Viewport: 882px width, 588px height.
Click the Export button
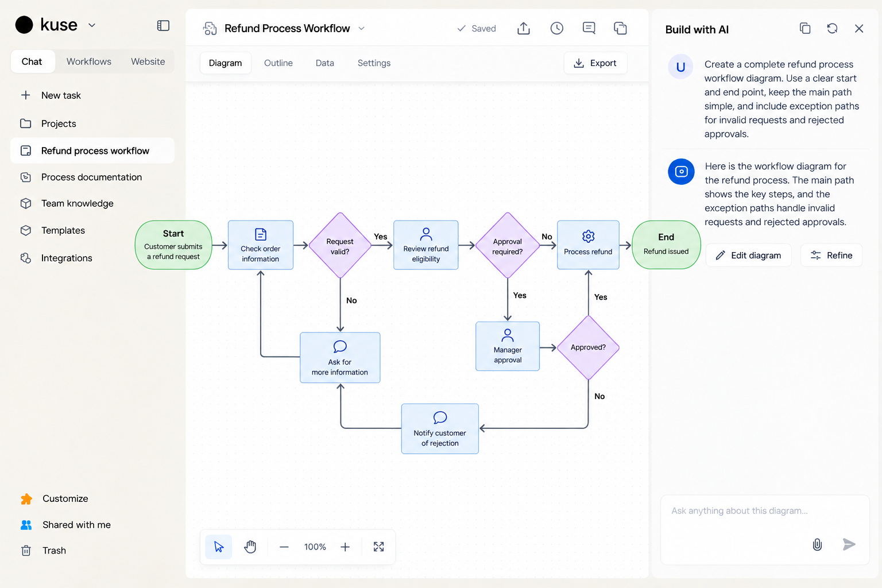point(595,63)
